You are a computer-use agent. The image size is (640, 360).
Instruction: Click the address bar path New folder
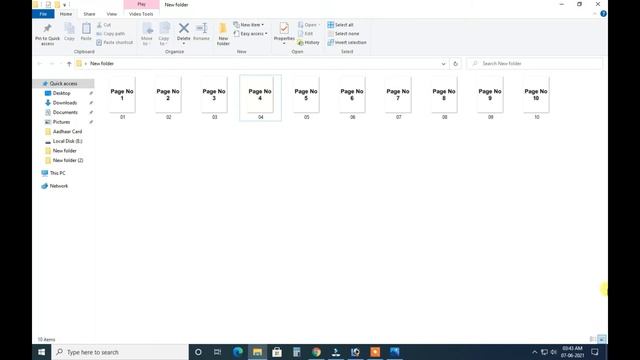[x=102, y=64]
